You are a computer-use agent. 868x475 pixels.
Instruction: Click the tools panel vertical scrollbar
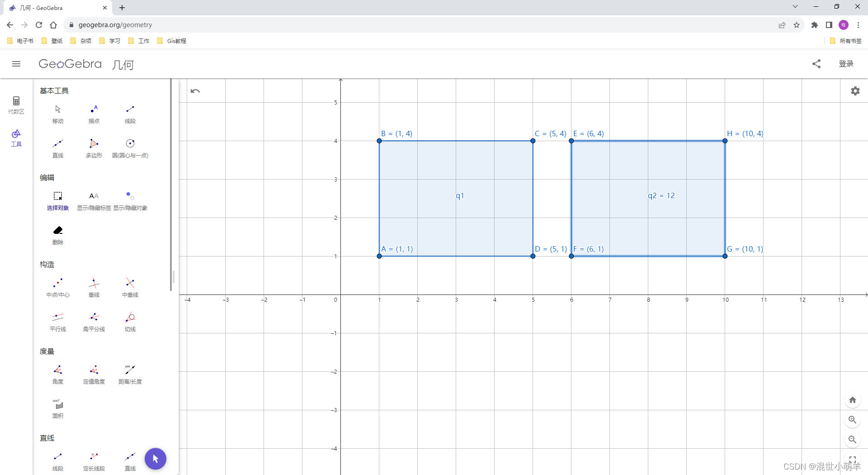point(171,185)
